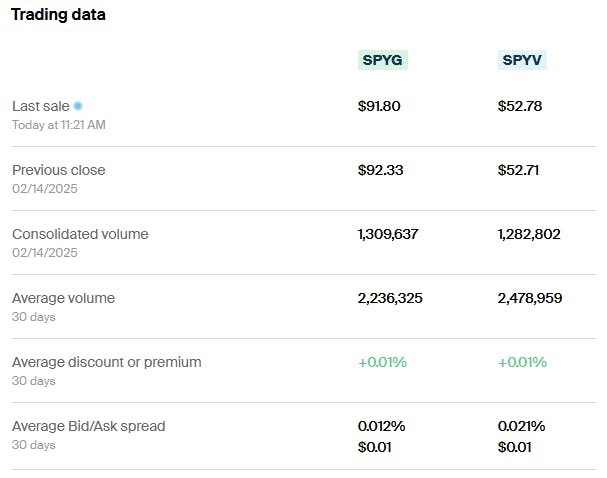This screenshot has width=607, height=478.
Task: Click the Last sale row label
Action: (x=40, y=106)
